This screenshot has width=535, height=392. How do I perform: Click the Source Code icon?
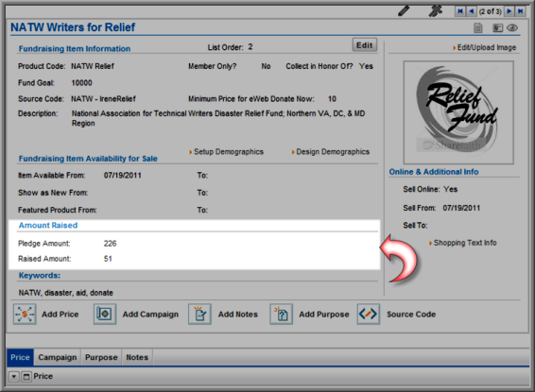click(369, 314)
